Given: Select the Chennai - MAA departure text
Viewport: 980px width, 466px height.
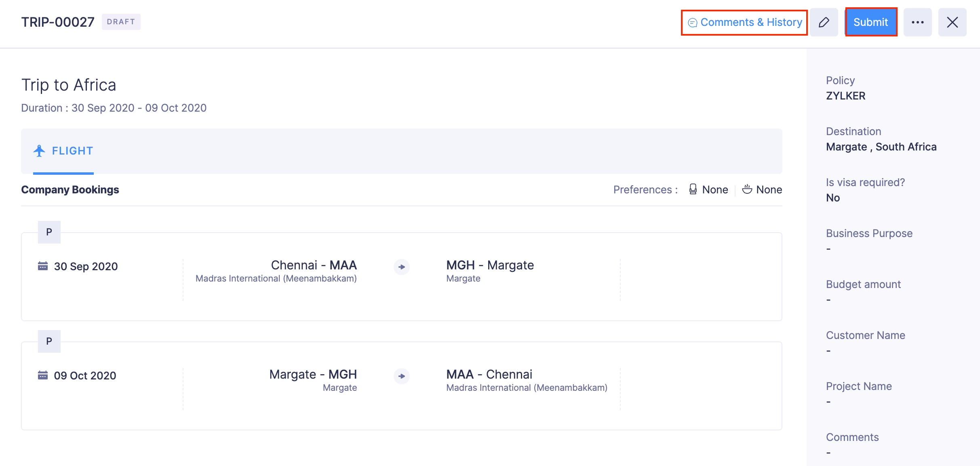Looking at the screenshot, I should (314, 265).
